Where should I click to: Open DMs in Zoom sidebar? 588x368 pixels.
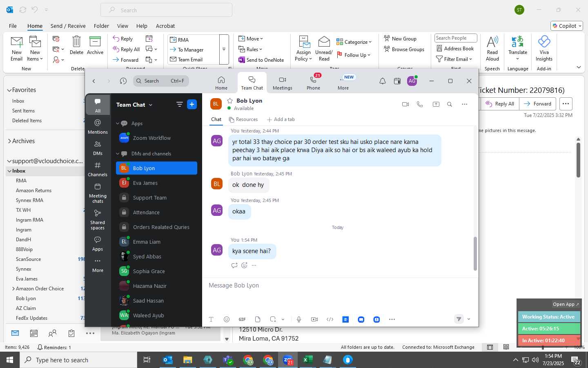[98, 148]
